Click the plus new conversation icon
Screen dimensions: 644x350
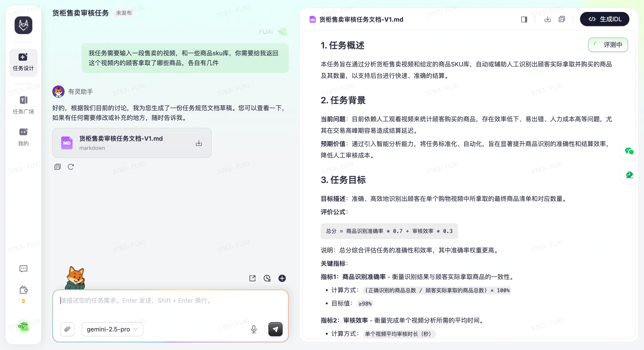(x=282, y=278)
